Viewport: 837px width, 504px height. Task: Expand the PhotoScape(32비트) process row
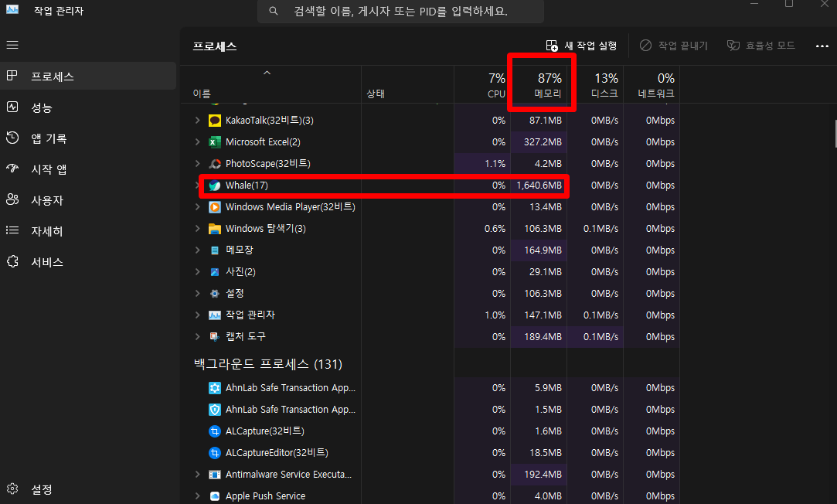(198, 164)
